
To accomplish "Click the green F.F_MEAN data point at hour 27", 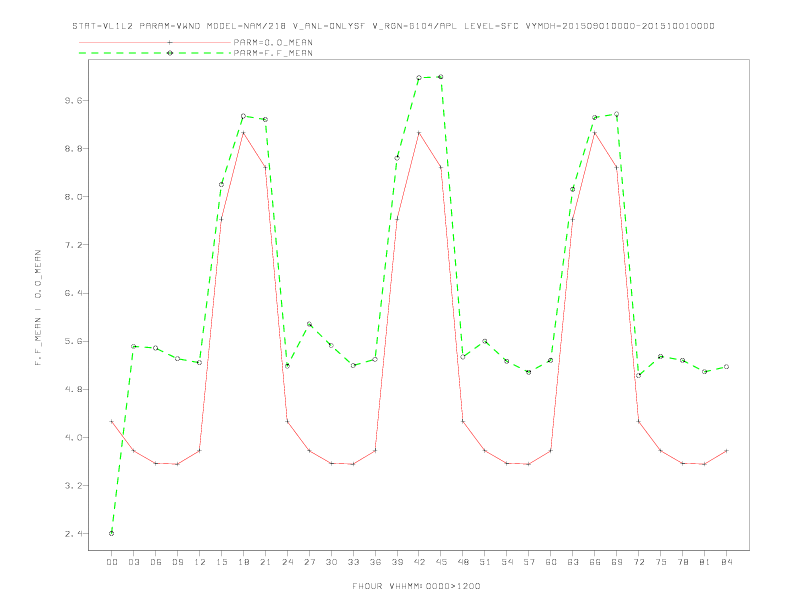I will [x=309, y=324].
